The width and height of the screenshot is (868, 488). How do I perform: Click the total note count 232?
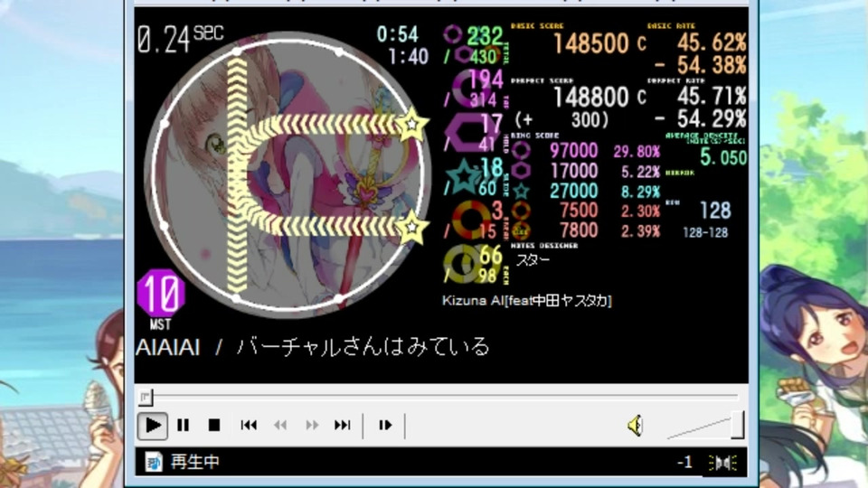pyautogui.click(x=485, y=36)
